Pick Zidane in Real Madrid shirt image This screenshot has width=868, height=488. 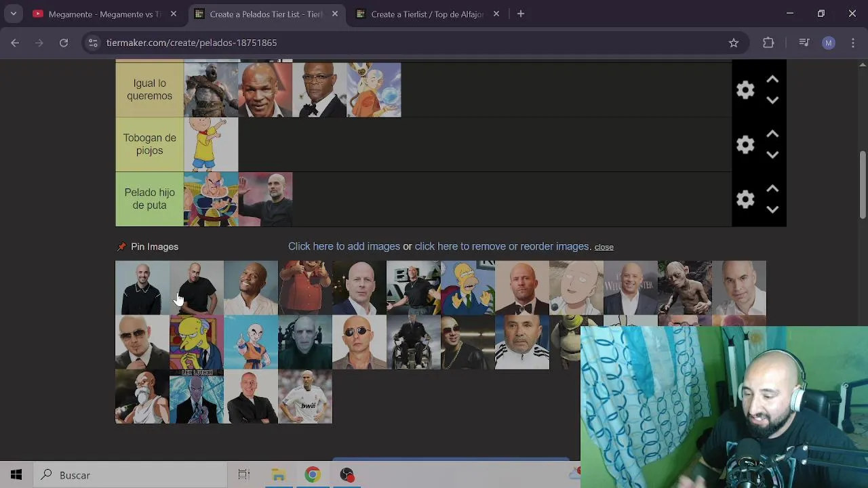pos(305,396)
